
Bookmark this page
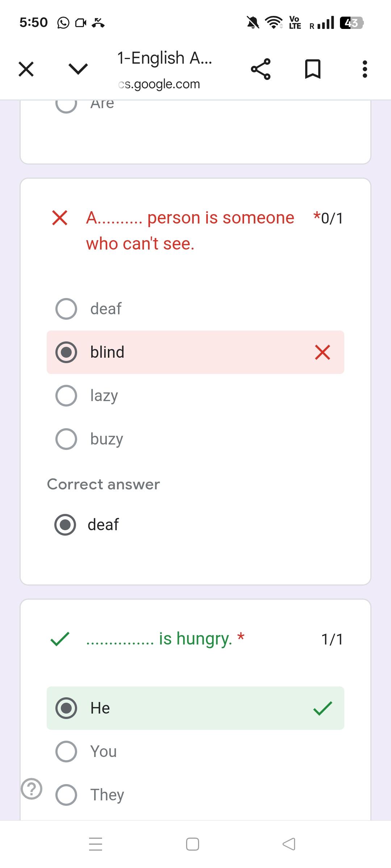[x=313, y=69]
